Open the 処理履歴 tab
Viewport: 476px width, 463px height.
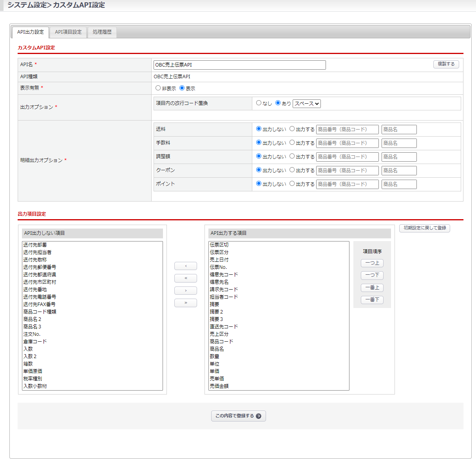(102, 32)
